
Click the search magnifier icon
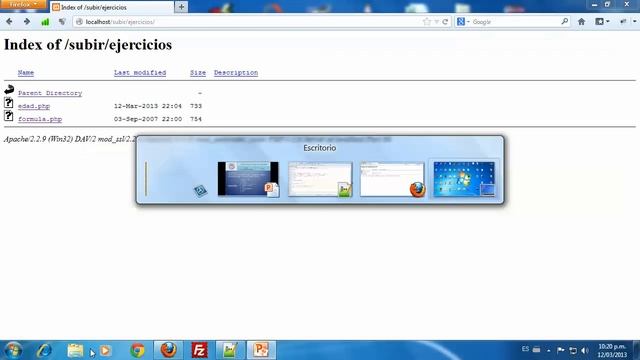(x=564, y=21)
